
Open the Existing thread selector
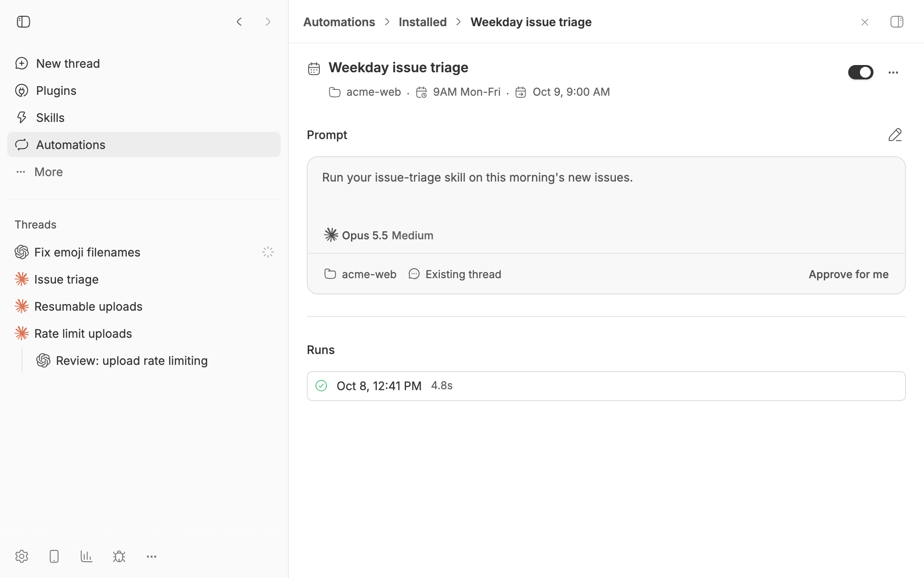tap(455, 274)
